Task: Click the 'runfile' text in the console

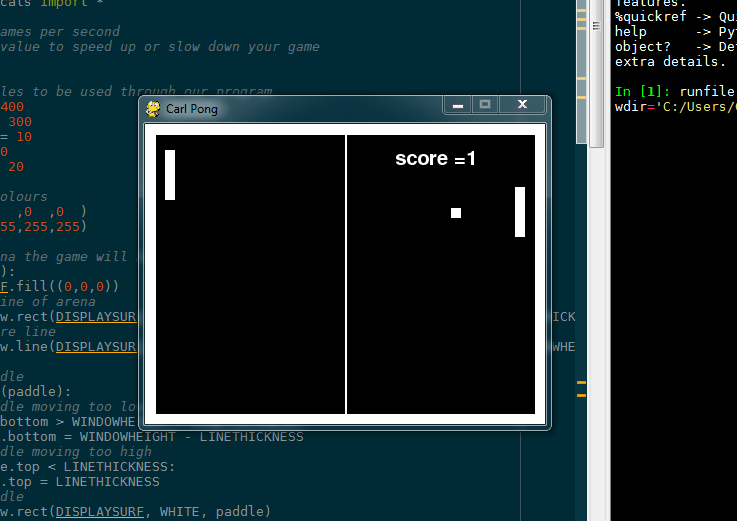Action: (707, 91)
